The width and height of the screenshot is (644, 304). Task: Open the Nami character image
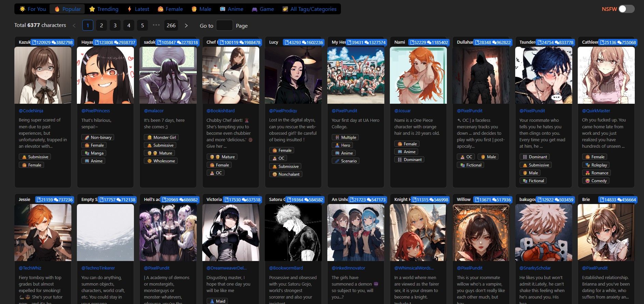[418, 75]
